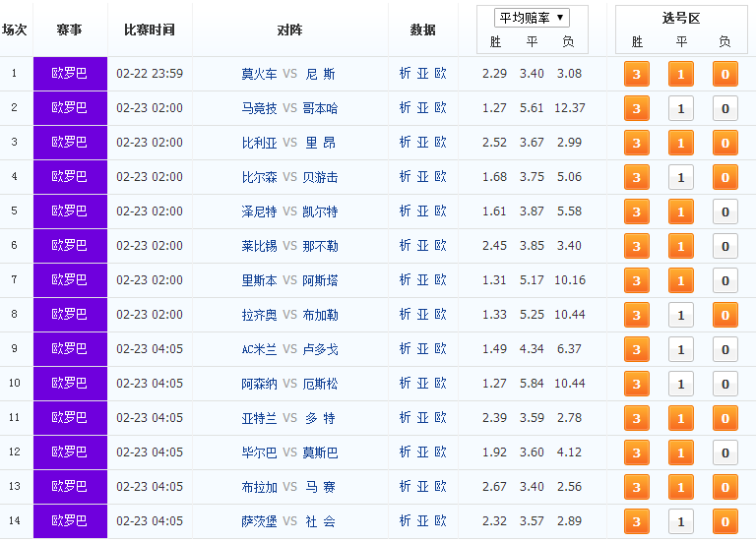Toggle lose (0) for match 10 阿森纳
Image resolution: width=756 pixels, height=542 pixels.
click(725, 384)
